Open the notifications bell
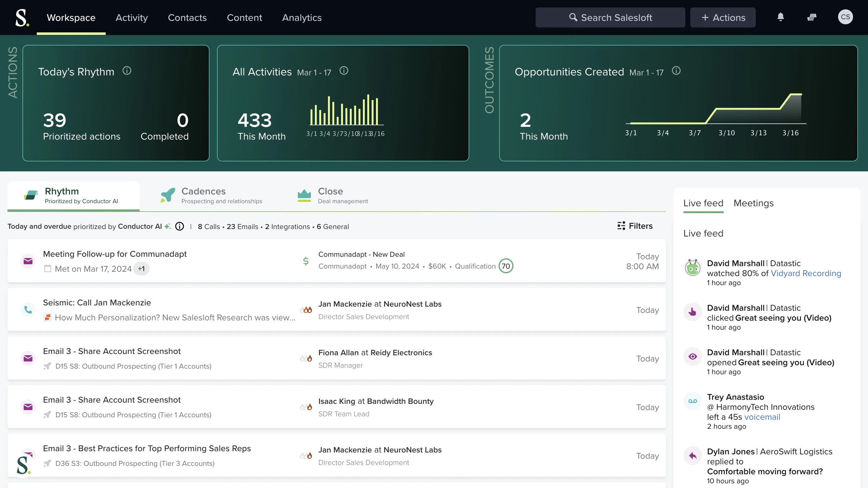Viewport: 868px width, 488px height. click(780, 17)
